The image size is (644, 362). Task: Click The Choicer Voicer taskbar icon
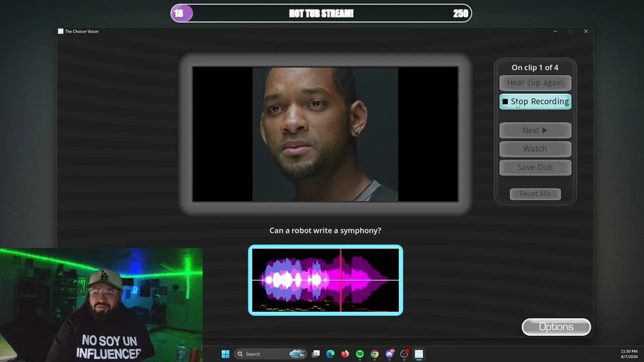pyautogui.click(x=419, y=354)
